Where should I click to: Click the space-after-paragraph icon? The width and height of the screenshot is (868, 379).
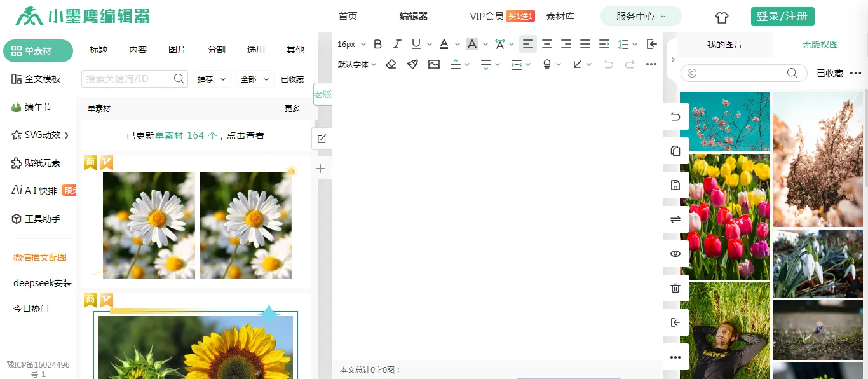pos(486,64)
